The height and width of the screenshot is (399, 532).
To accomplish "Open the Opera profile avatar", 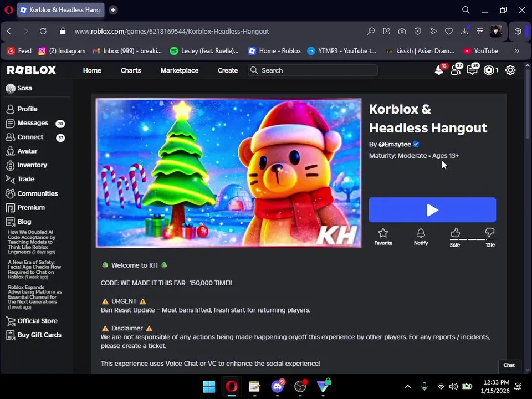I will [495, 31].
